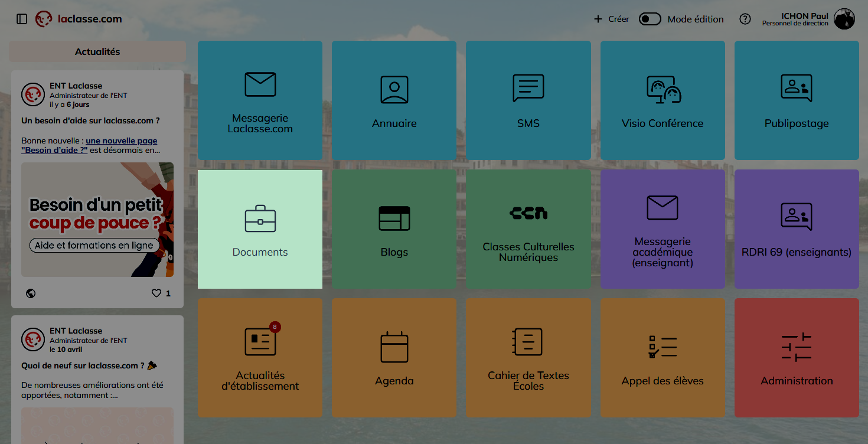Open the Publipostage tile
This screenshot has height=444, width=868.
tap(797, 100)
